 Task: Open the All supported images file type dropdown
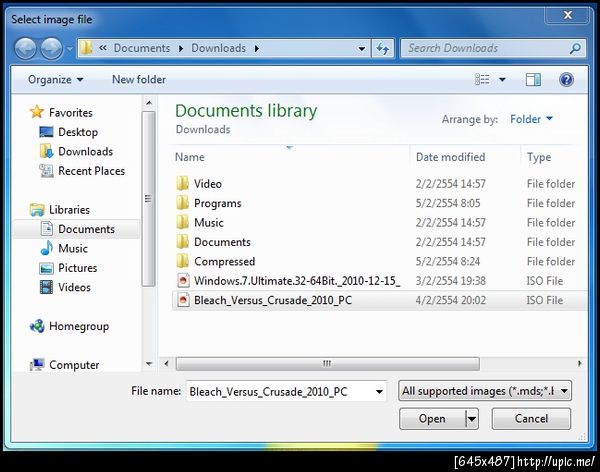[485, 391]
